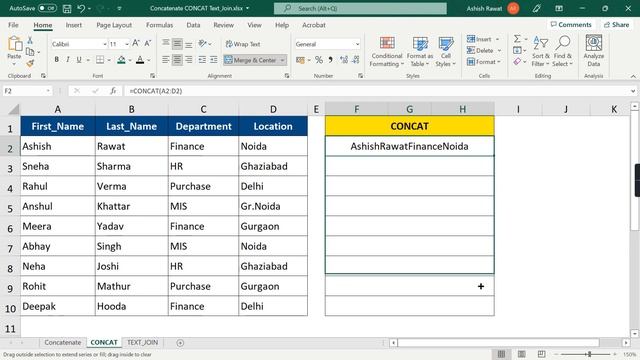
Task: Click the Cut scissors icon
Action: coord(30,40)
